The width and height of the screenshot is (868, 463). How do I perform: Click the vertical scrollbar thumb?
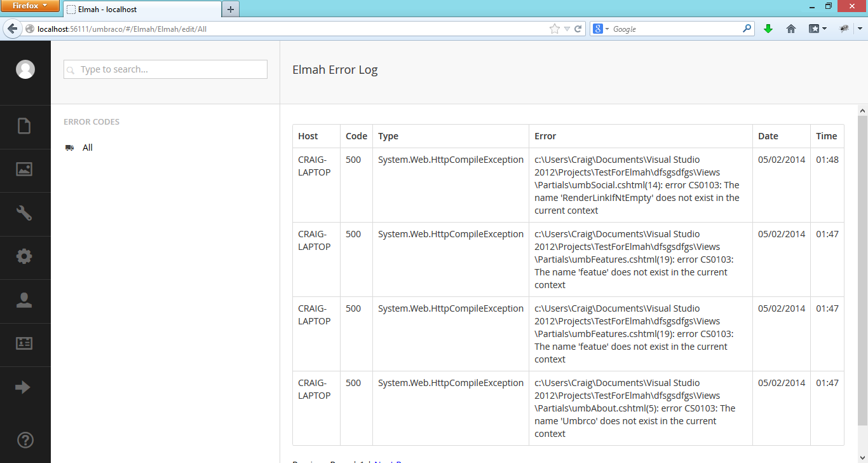(x=862, y=270)
